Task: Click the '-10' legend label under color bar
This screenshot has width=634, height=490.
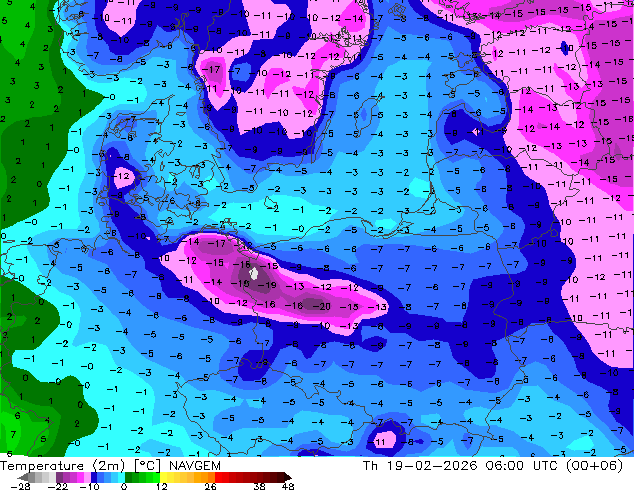Action: pyautogui.click(x=90, y=486)
